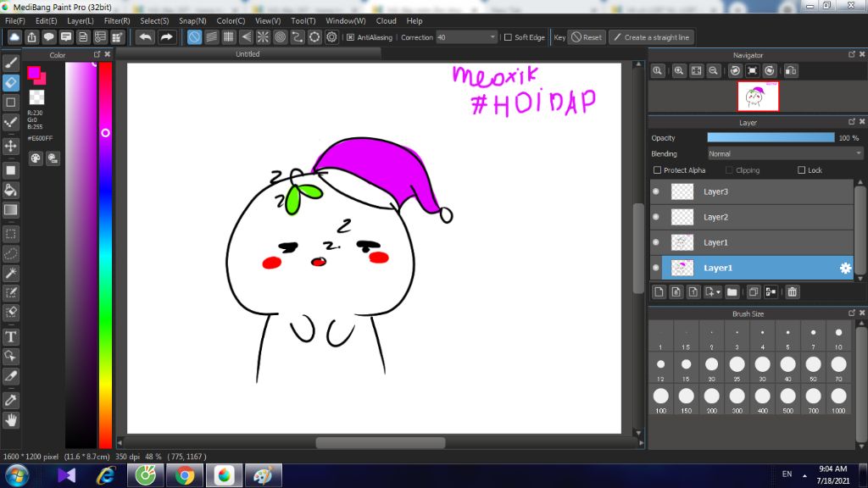This screenshot has height=488, width=868.
Task: Click the Undo arrow in toolbar
Action: click(146, 37)
